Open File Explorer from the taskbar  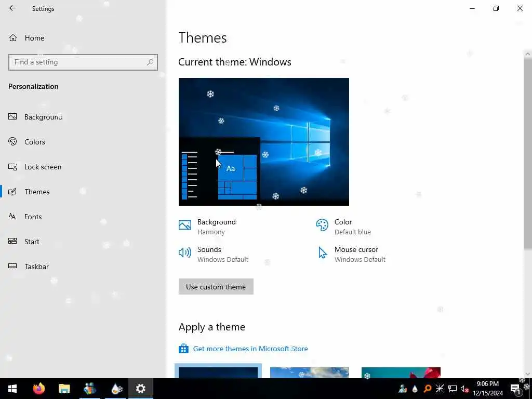pyautogui.click(x=64, y=389)
